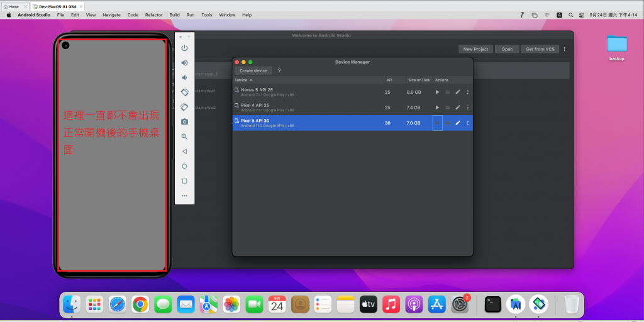
Task: Open the Edit menu
Action: tap(75, 15)
